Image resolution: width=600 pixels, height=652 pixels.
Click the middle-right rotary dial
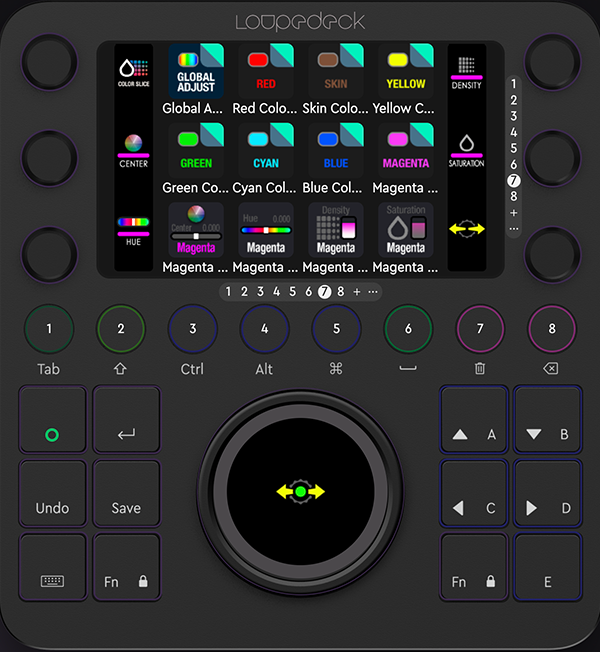(x=552, y=158)
